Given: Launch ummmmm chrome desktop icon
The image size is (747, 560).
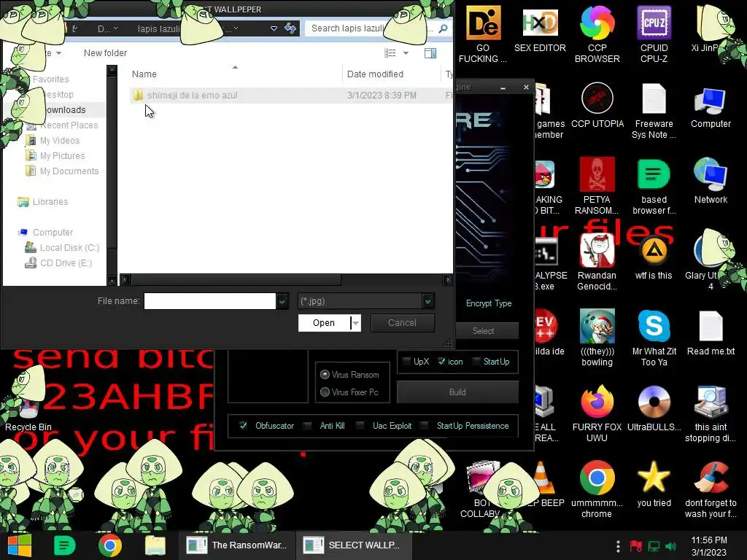Looking at the screenshot, I should click(597, 489).
